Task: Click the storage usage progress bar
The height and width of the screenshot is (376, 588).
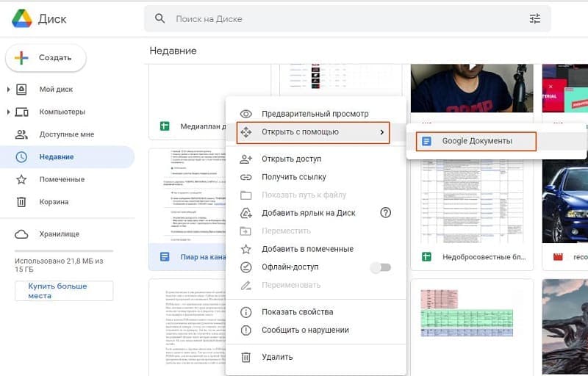Action: [x=64, y=251]
